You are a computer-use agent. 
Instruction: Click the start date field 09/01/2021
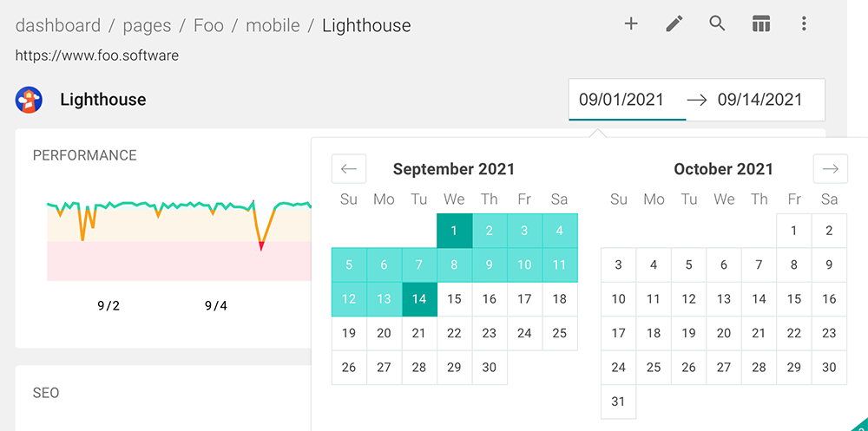pos(621,100)
